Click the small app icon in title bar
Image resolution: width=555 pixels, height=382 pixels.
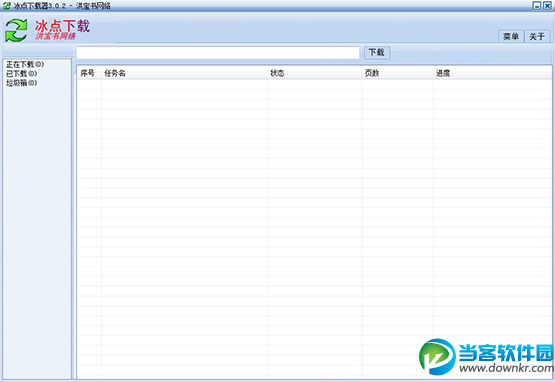[6, 6]
